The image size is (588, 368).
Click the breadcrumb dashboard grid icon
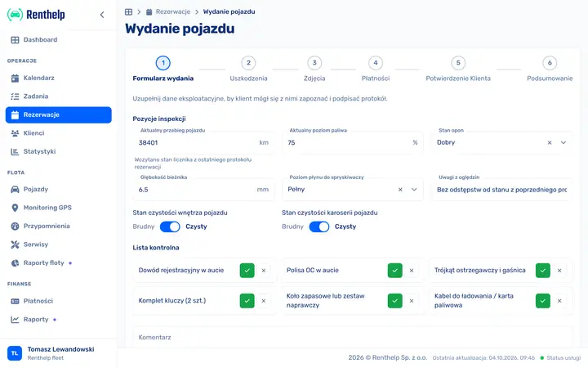(x=129, y=12)
